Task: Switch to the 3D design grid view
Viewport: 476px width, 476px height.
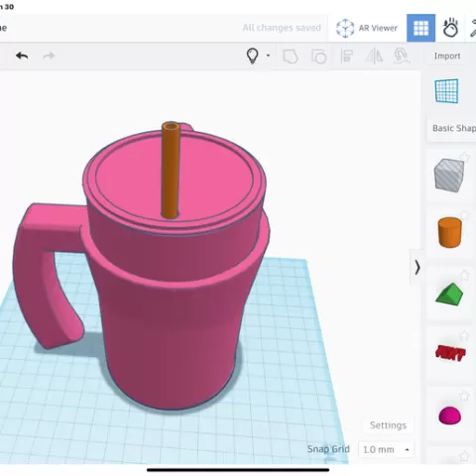Action: pos(420,28)
